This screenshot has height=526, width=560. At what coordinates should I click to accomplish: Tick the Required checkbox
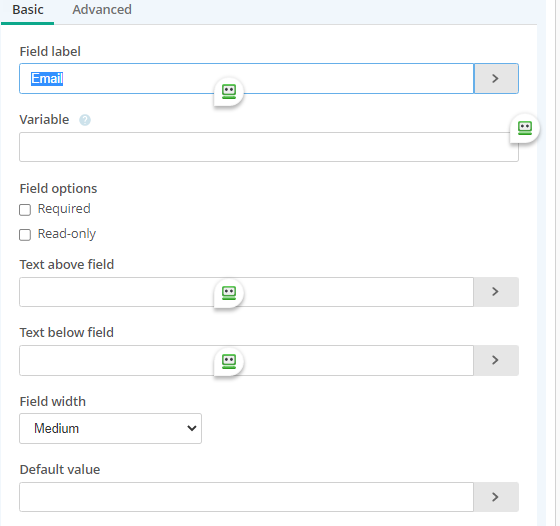(25, 210)
